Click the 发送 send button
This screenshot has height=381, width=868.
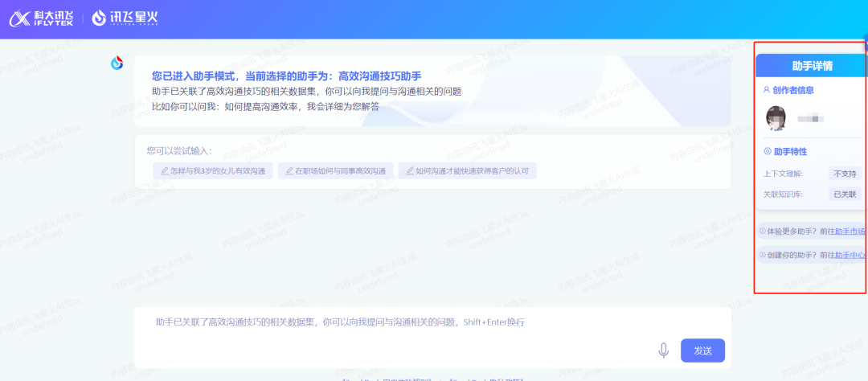(702, 350)
